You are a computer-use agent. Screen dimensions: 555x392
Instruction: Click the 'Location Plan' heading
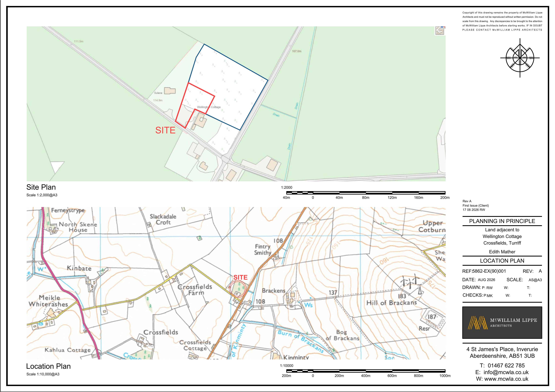pos(48,366)
